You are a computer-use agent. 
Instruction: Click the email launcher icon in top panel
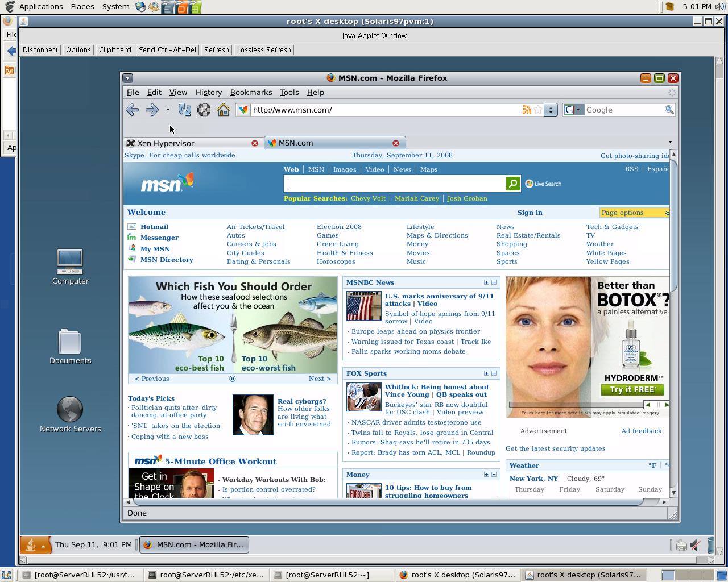tap(154, 7)
